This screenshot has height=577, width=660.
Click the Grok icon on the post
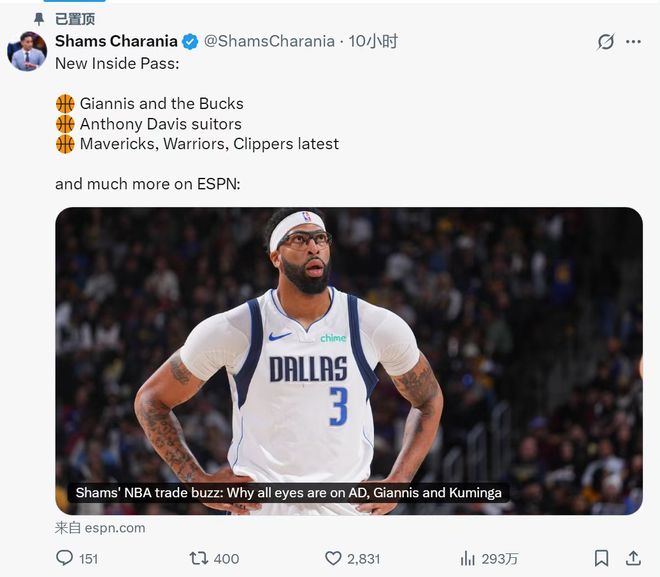[605, 42]
